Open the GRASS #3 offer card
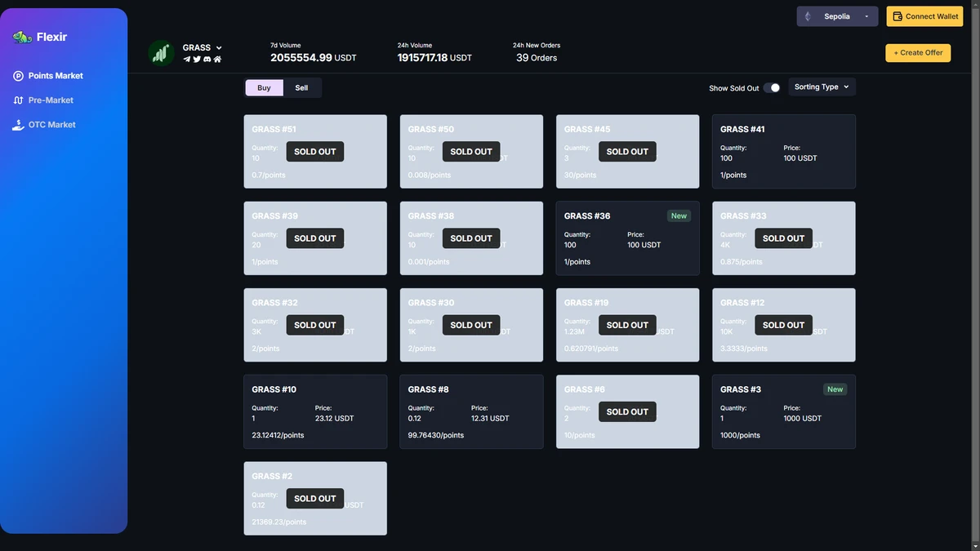This screenshot has height=551, width=980. 783,411
